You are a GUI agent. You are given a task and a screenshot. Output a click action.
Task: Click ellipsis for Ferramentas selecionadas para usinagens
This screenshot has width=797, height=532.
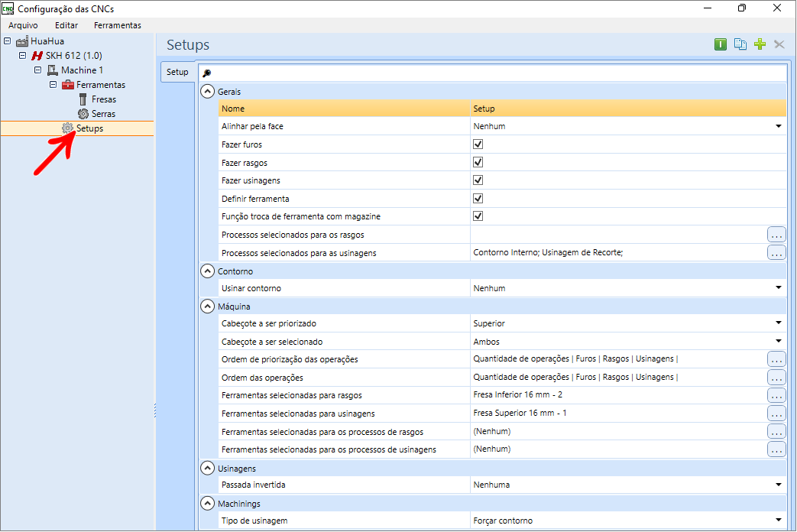[x=776, y=414]
